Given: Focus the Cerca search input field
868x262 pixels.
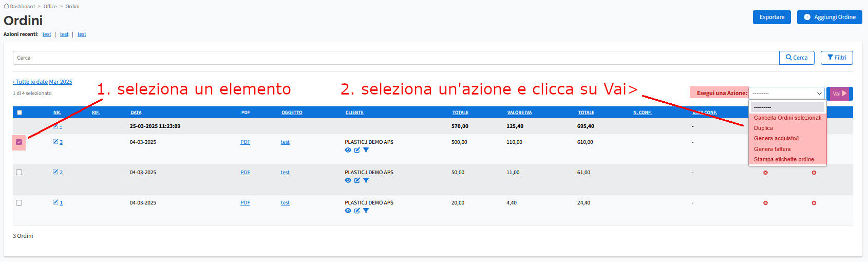Looking at the screenshot, I should tap(396, 58).
